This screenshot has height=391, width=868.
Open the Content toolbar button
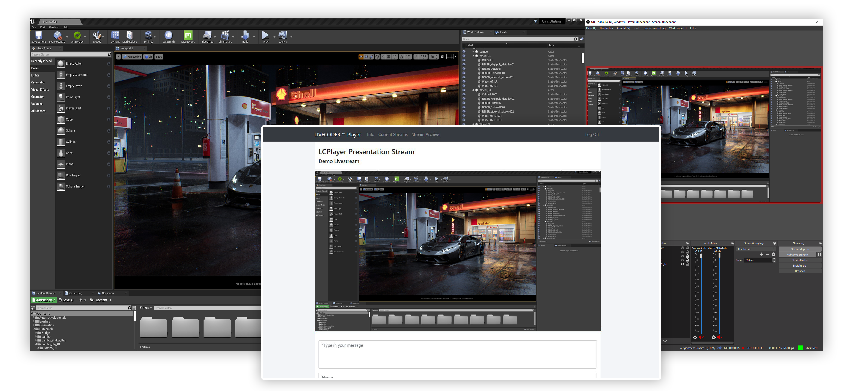pos(115,37)
